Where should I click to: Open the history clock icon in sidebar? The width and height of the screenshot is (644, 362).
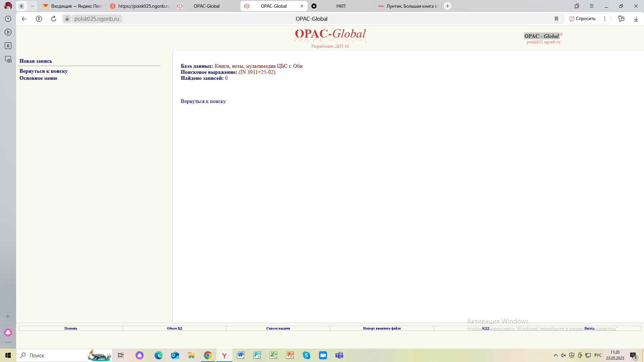8,19
